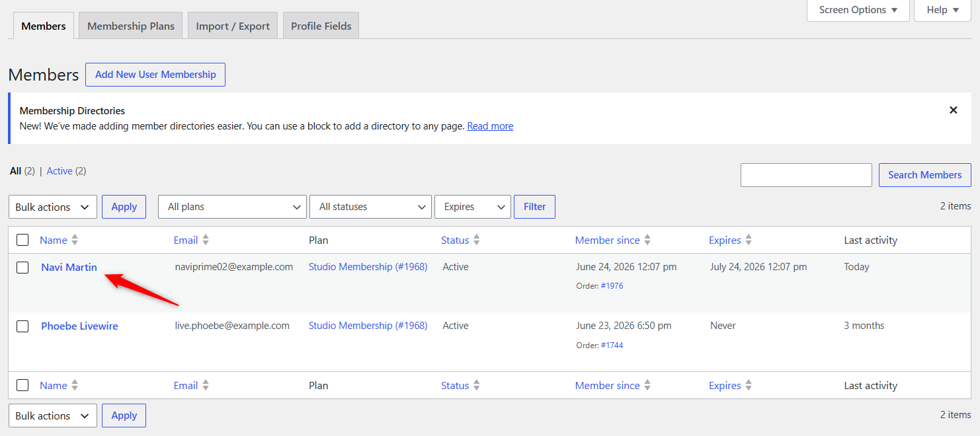Sort by Name in table header
The height and width of the screenshot is (436, 980).
59,240
